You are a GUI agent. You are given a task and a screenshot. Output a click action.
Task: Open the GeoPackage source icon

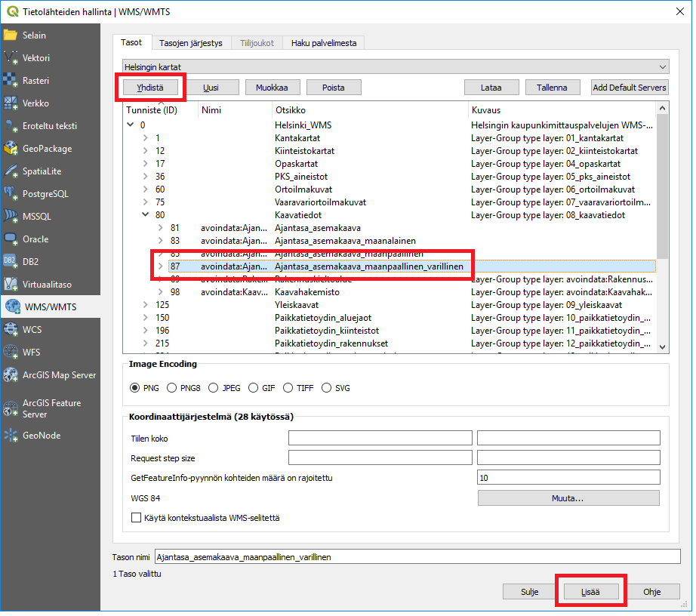(x=11, y=149)
